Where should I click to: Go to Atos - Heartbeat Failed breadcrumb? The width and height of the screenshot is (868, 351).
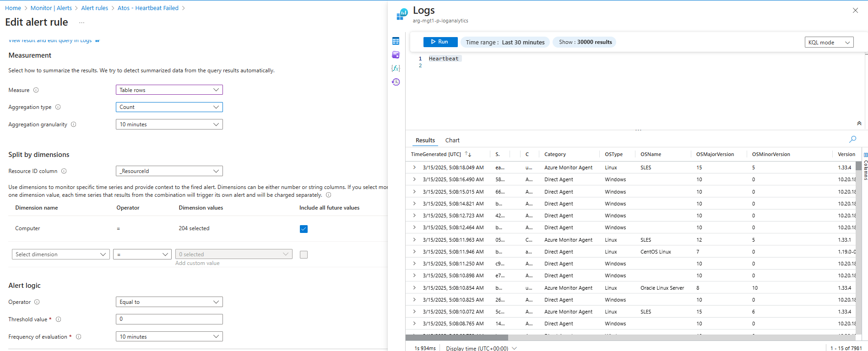click(148, 8)
